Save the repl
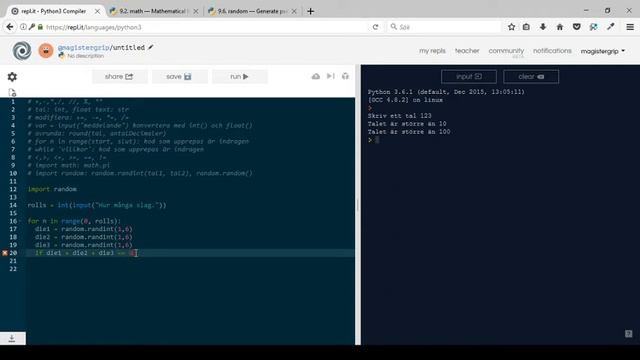Screen dimensions: 640x360 pos(179,76)
